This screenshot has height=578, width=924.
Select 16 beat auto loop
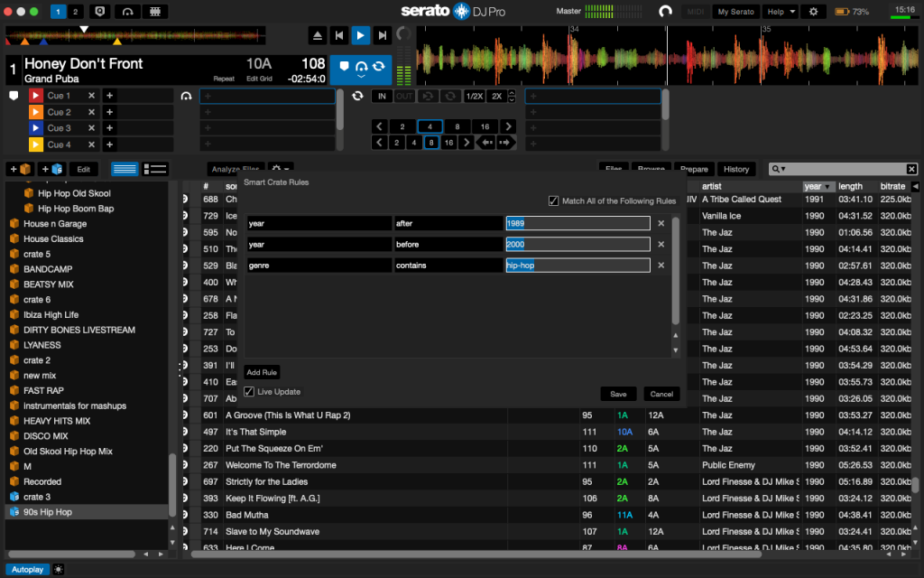[485, 126]
